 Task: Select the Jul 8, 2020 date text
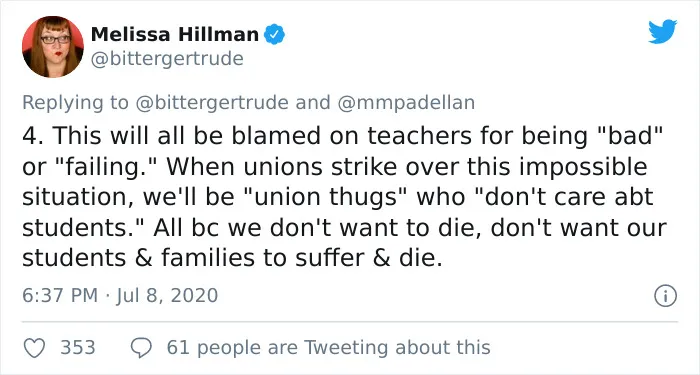point(167,296)
